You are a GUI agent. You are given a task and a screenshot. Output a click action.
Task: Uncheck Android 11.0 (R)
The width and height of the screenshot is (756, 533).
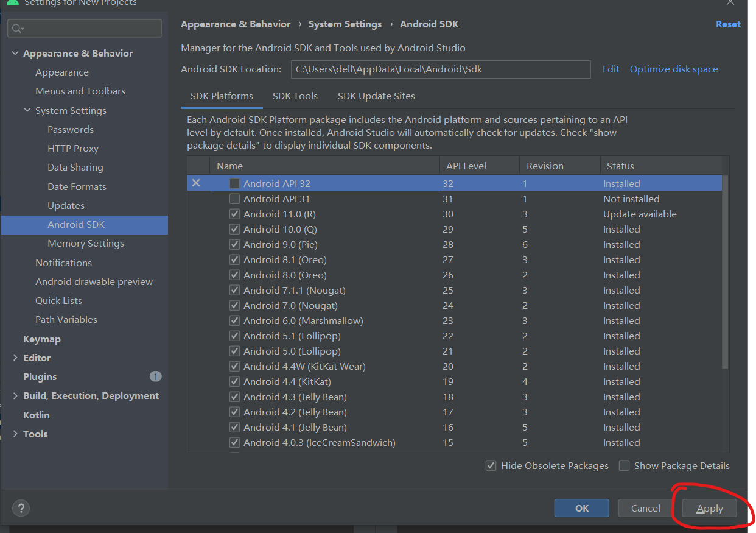tap(234, 214)
